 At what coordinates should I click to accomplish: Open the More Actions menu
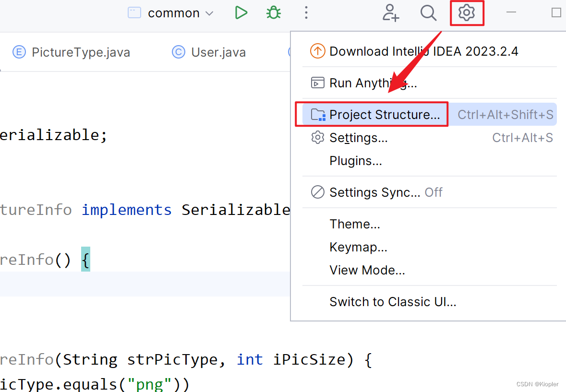coord(306,12)
